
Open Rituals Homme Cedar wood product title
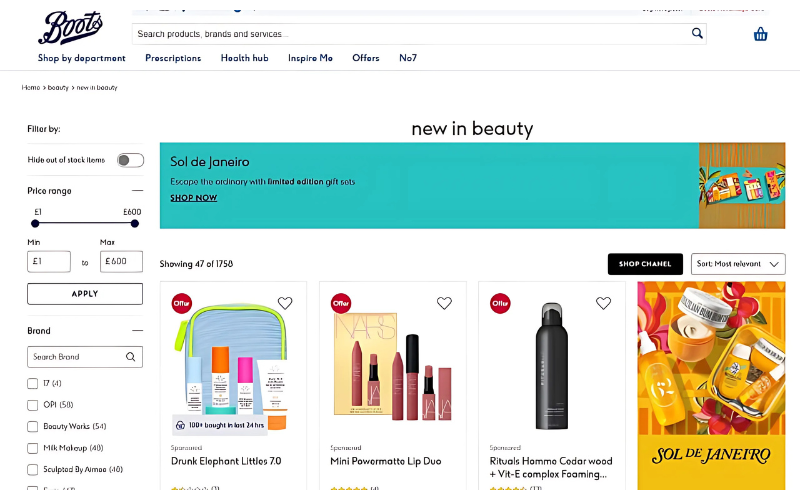click(x=551, y=467)
